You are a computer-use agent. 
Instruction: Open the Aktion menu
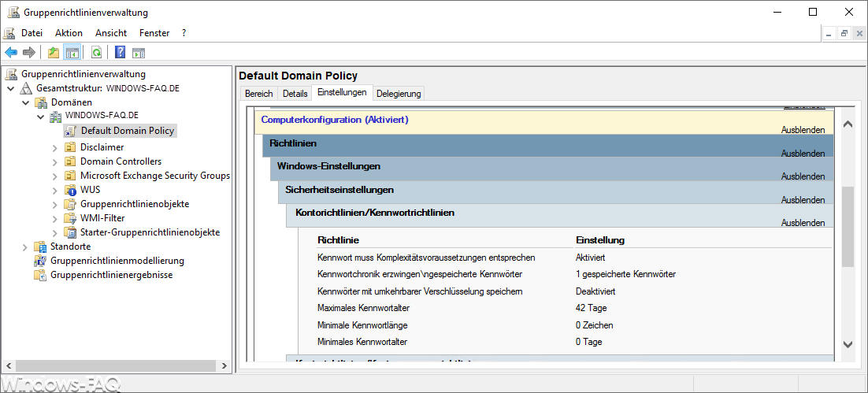pos(69,33)
